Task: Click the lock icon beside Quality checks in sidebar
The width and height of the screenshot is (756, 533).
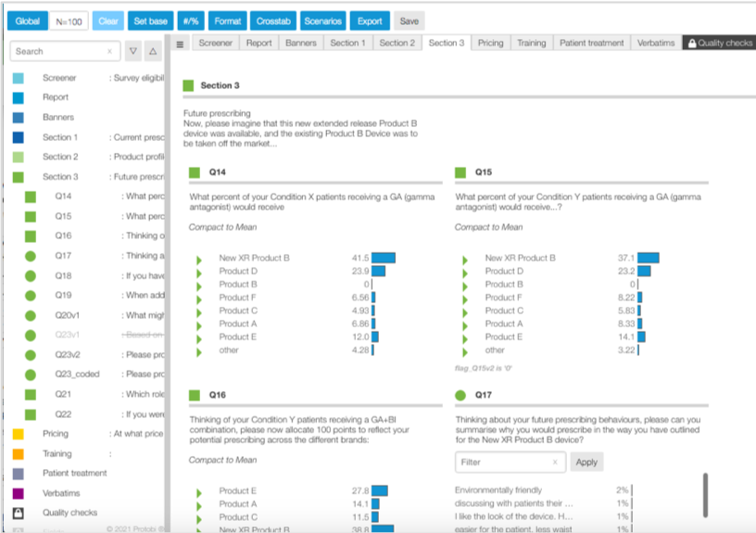Action: coord(19,513)
